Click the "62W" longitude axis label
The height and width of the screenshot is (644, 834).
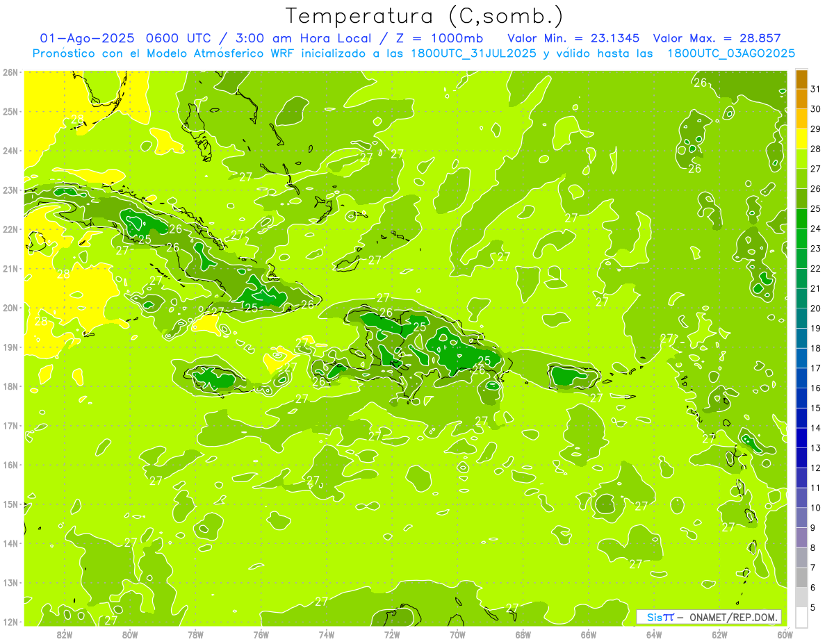tap(719, 634)
